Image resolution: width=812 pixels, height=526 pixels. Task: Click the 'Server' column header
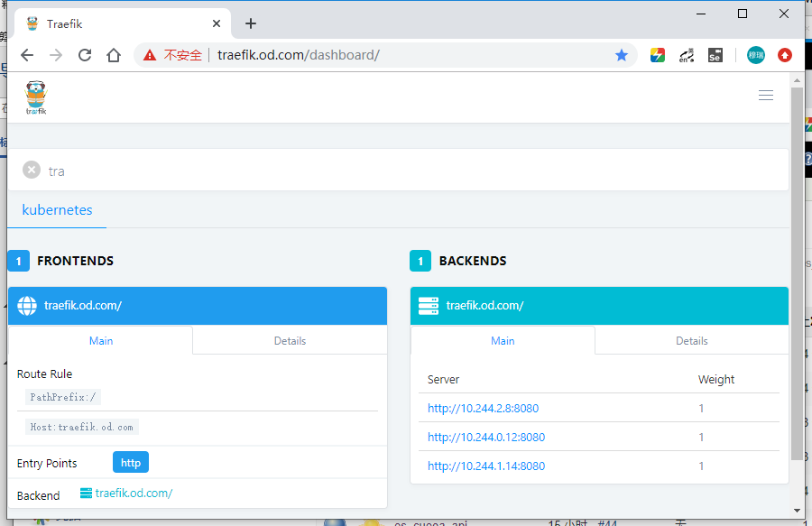pos(443,380)
